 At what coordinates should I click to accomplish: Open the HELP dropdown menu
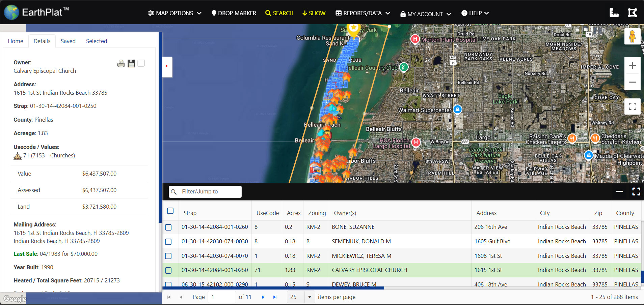[x=475, y=13]
